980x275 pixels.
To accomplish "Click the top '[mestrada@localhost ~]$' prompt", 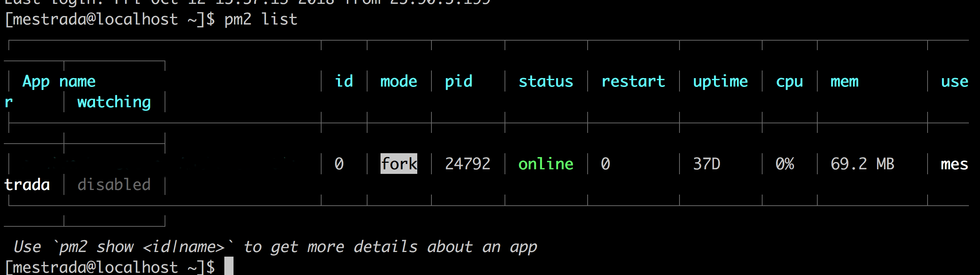I will (x=109, y=19).
